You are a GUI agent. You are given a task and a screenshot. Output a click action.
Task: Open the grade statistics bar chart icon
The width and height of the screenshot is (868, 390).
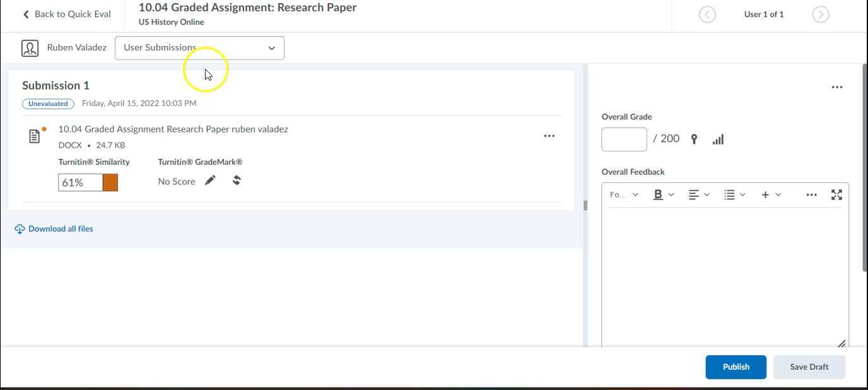718,139
